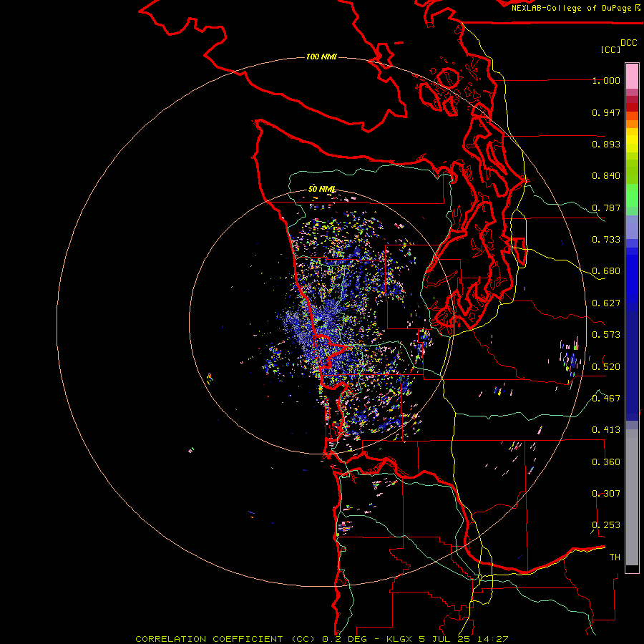644x644 pixels.
Task: Click the 0.520 value on color scale
Action: point(606,367)
